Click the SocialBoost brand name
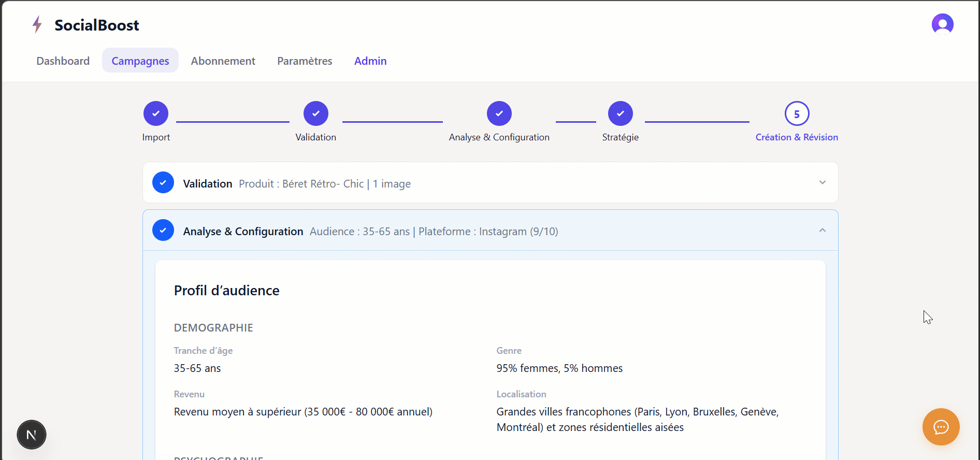This screenshot has width=980, height=460. click(x=97, y=25)
